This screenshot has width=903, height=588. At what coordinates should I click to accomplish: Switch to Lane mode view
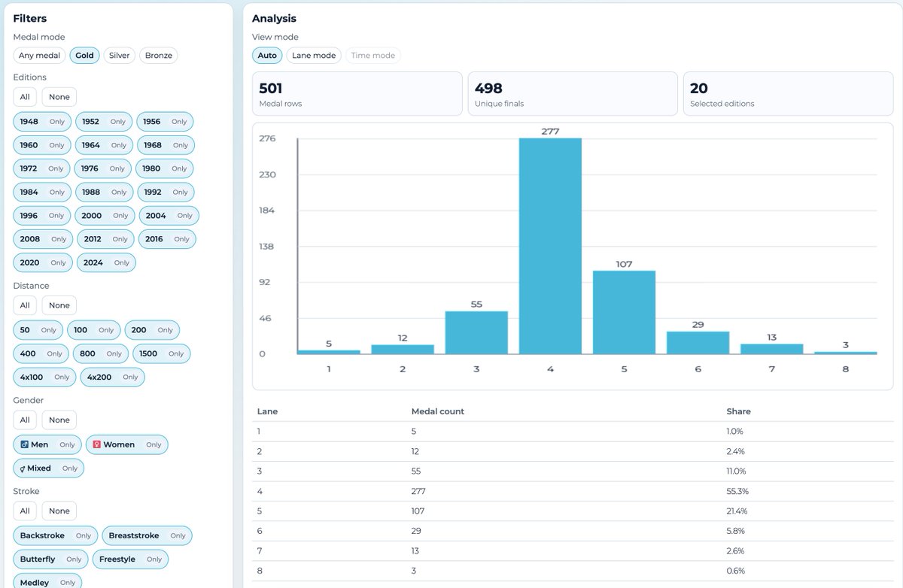(314, 56)
